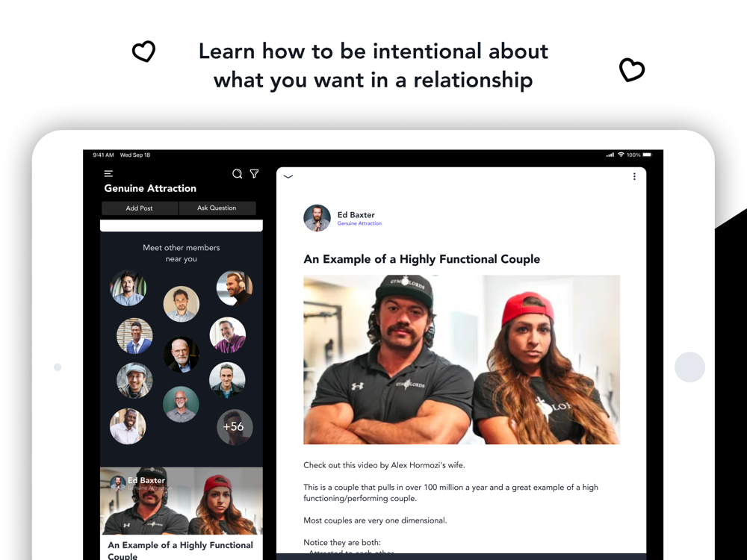Screen dimensions: 747x560
Task: Click the Wi-Fi icon in status bar
Action: tap(621, 155)
